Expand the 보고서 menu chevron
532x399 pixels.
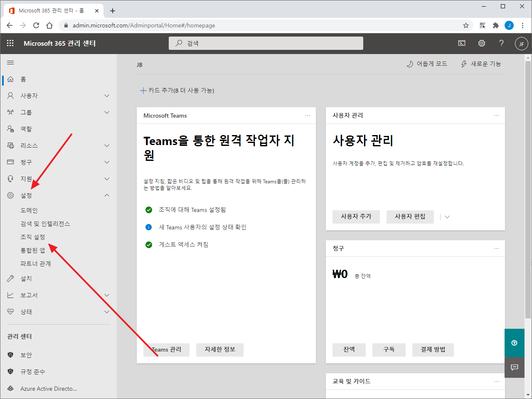click(x=107, y=295)
